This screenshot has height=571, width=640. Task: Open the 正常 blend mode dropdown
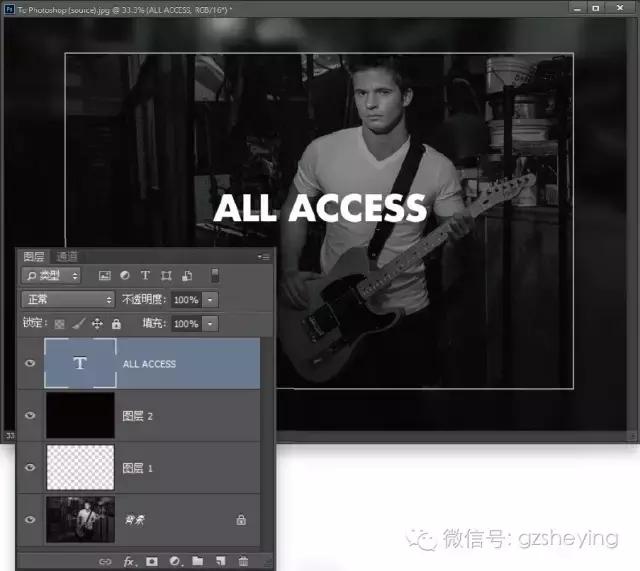pos(68,299)
